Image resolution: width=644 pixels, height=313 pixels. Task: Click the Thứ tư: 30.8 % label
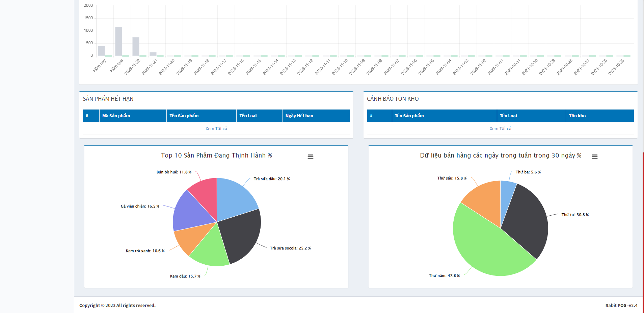[x=575, y=215]
